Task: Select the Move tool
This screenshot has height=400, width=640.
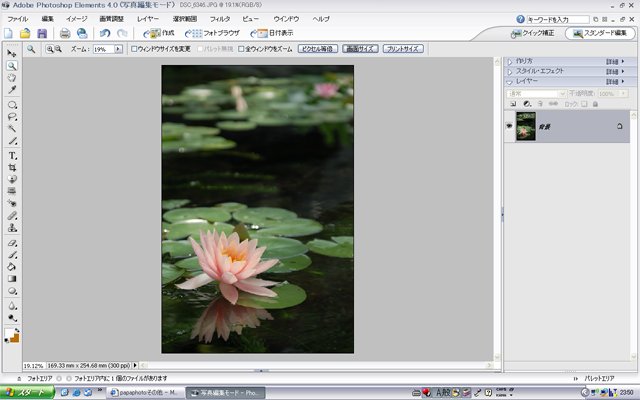Action: (12, 53)
